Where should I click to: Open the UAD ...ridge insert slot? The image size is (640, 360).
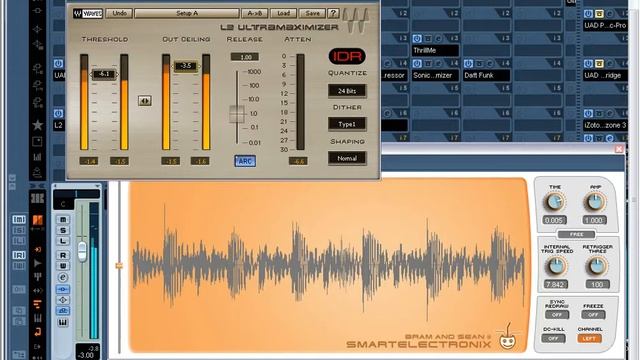coord(605,76)
